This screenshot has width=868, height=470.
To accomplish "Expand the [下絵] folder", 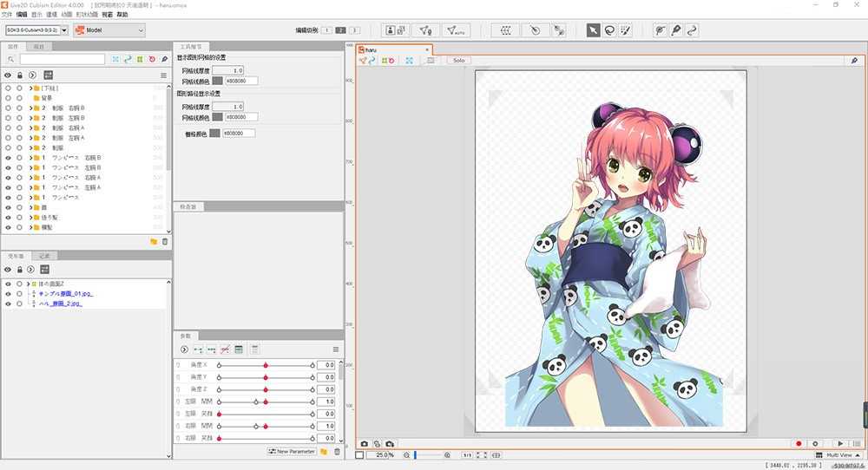I will coord(31,88).
